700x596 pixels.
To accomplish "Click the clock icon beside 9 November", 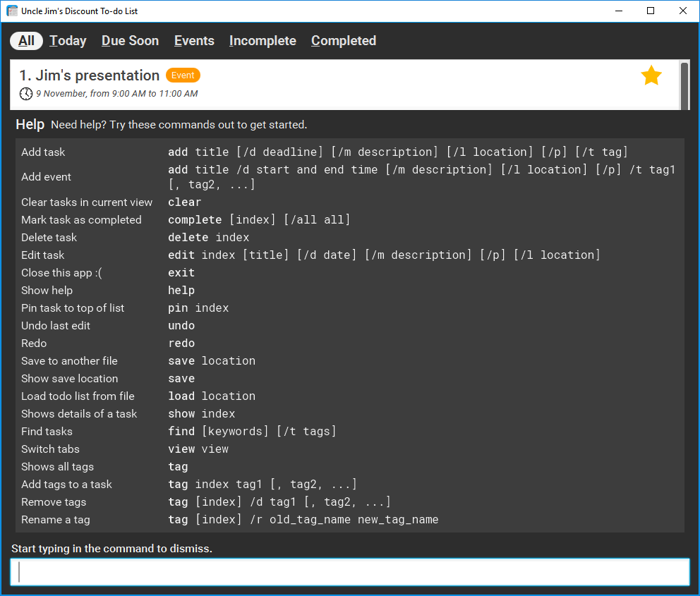I will pyautogui.click(x=26, y=94).
